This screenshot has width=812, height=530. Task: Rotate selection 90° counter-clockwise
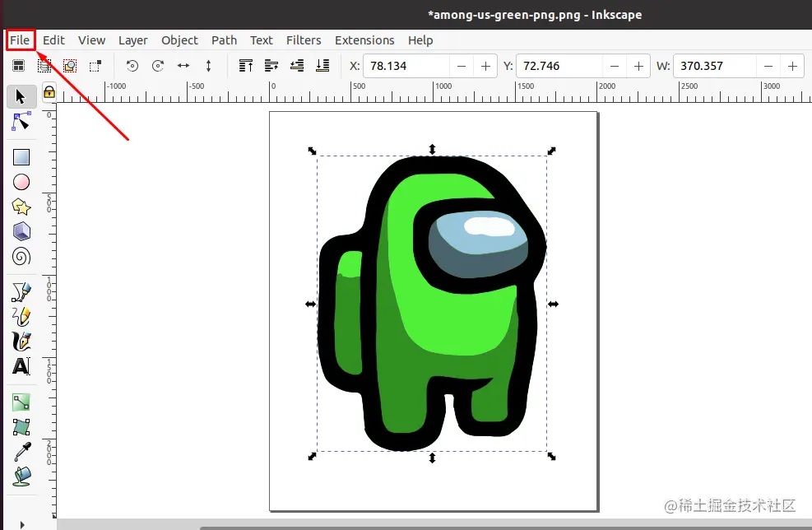coord(132,66)
